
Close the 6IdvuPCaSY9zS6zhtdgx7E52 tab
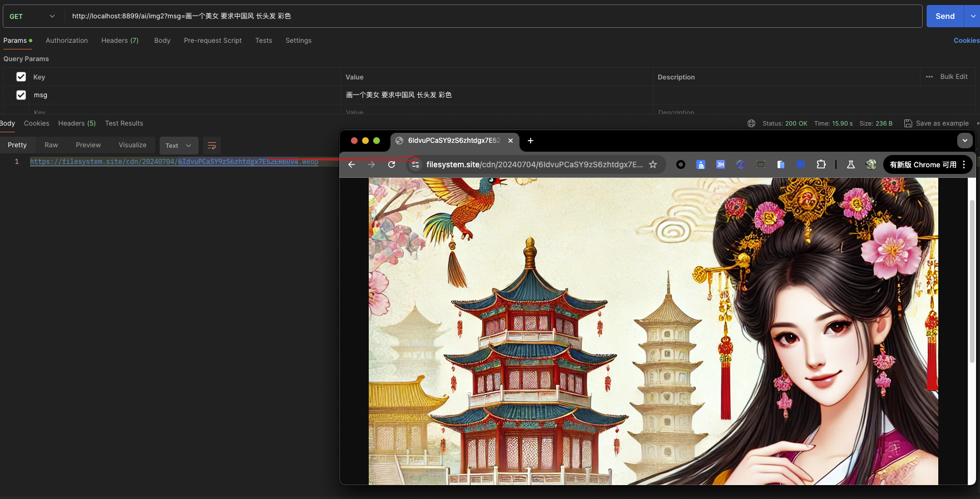(511, 141)
